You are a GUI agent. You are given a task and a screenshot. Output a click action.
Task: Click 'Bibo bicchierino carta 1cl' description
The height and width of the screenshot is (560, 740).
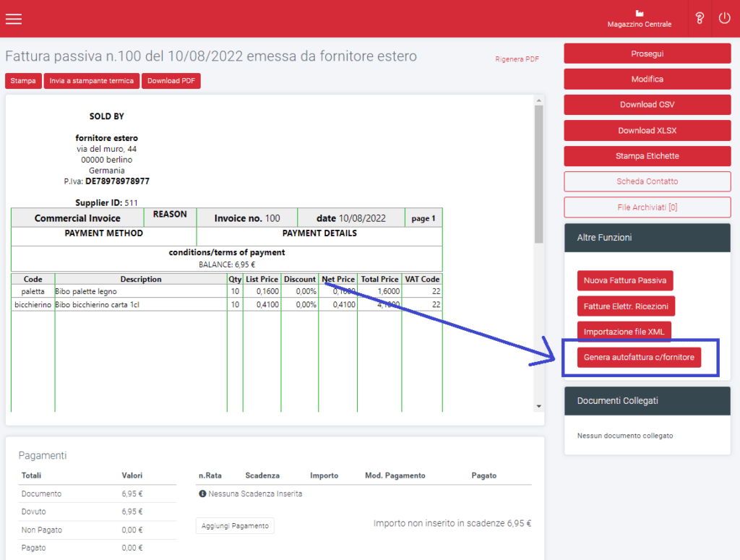(98, 305)
